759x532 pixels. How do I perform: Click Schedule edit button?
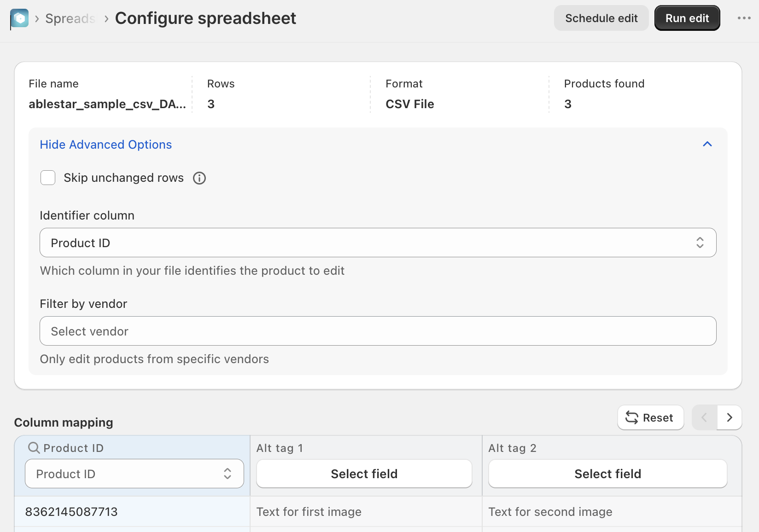pyautogui.click(x=601, y=18)
